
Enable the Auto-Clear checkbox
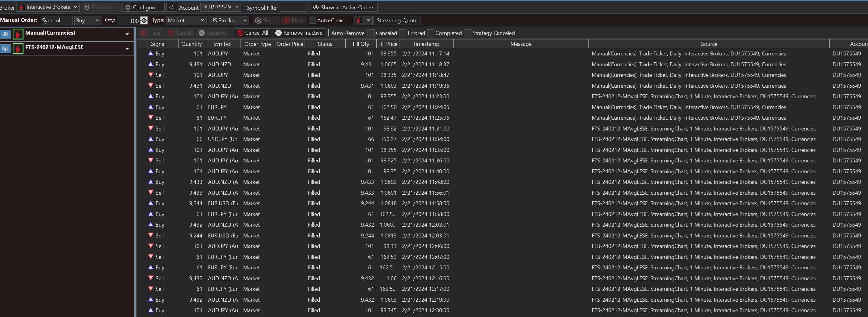312,20
